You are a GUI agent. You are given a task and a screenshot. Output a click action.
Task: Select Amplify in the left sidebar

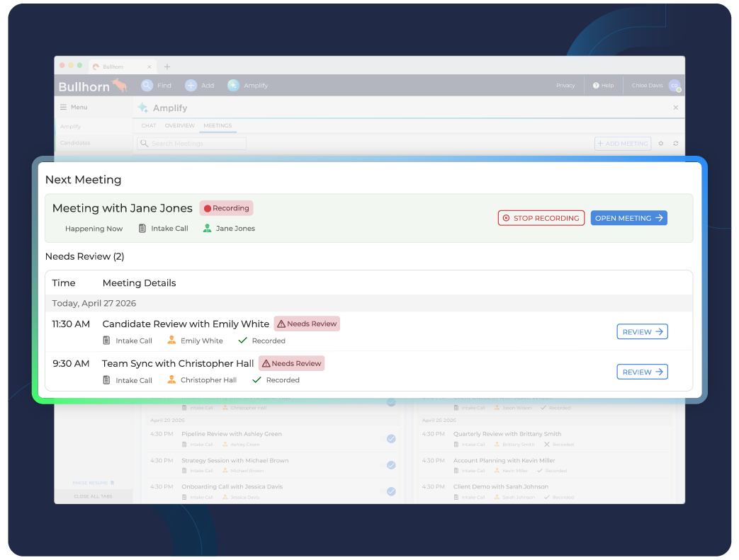[70, 126]
